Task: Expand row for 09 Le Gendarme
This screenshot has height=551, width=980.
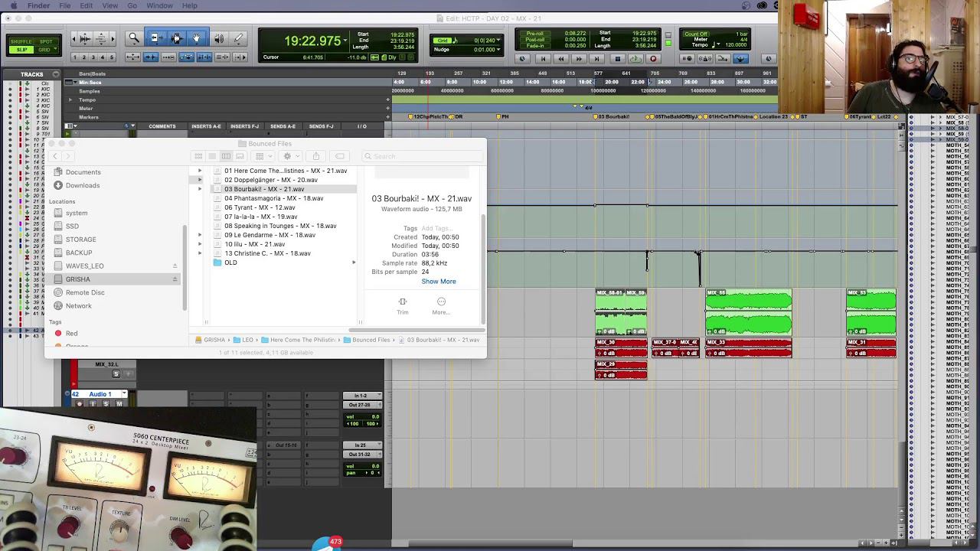Action: tap(200, 235)
